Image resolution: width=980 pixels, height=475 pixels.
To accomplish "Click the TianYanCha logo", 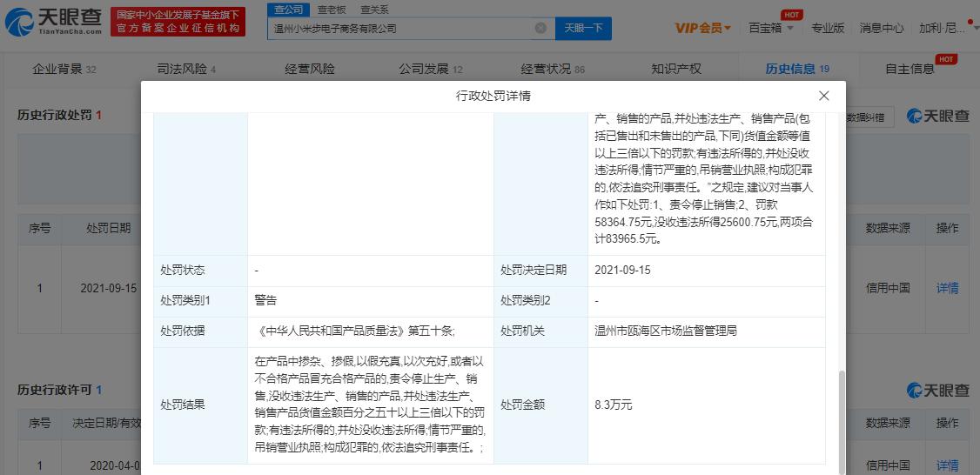I will point(54,22).
